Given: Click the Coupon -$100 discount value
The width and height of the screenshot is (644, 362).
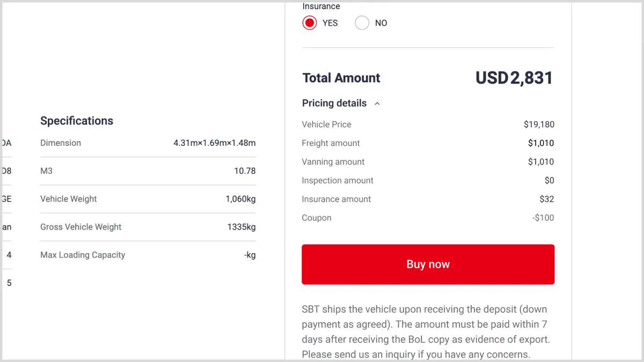Looking at the screenshot, I should (x=543, y=218).
